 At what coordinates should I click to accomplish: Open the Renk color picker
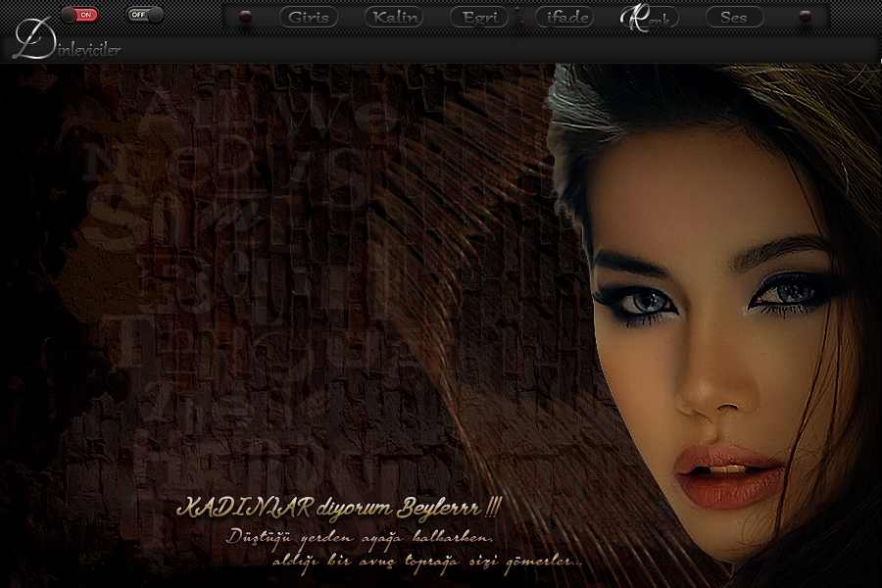[x=649, y=18]
